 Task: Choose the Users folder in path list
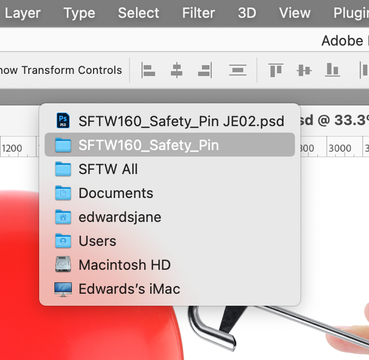(x=170, y=241)
